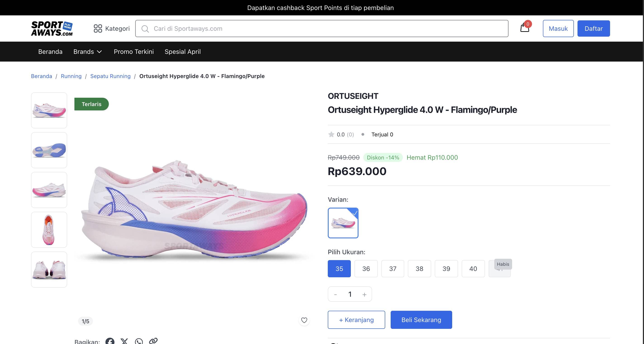Copy product link using the link icon
The image size is (644, 344).
tap(153, 341)
